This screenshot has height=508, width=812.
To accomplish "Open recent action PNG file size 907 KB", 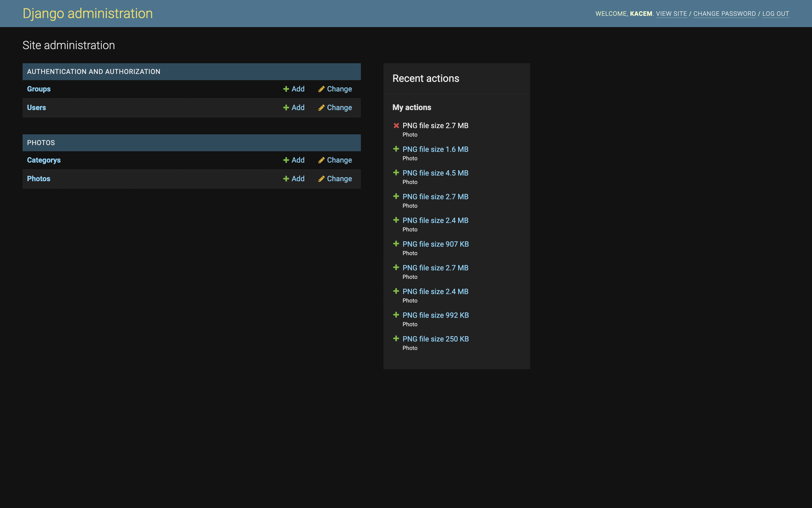I will click(436, 244).
